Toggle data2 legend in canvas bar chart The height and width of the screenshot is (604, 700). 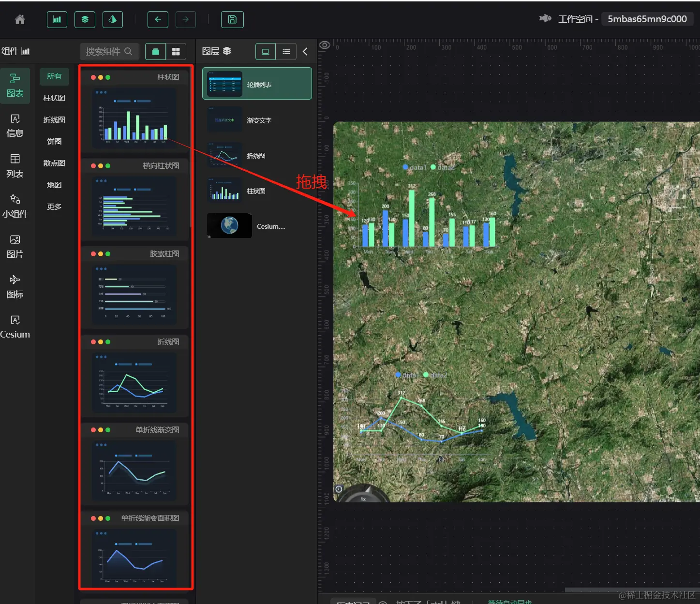443,167
